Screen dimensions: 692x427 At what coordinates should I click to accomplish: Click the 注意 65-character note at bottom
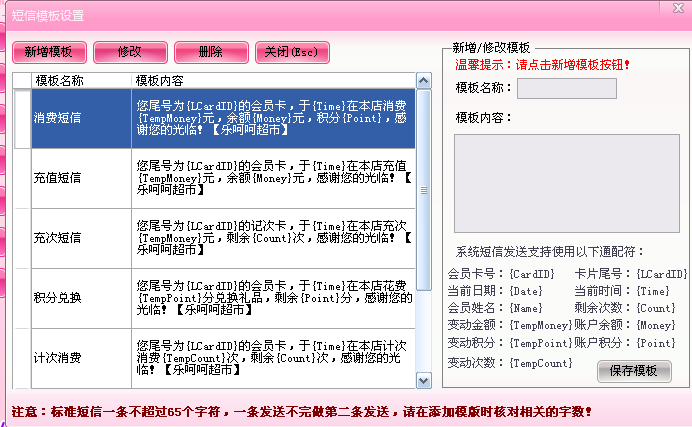pos(301,412)
